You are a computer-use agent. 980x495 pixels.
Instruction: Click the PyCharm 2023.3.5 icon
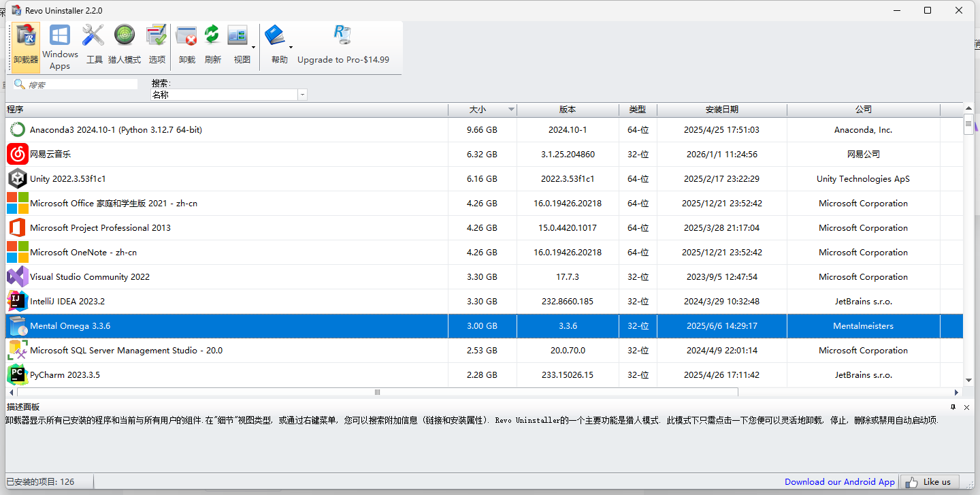(18, 374)
